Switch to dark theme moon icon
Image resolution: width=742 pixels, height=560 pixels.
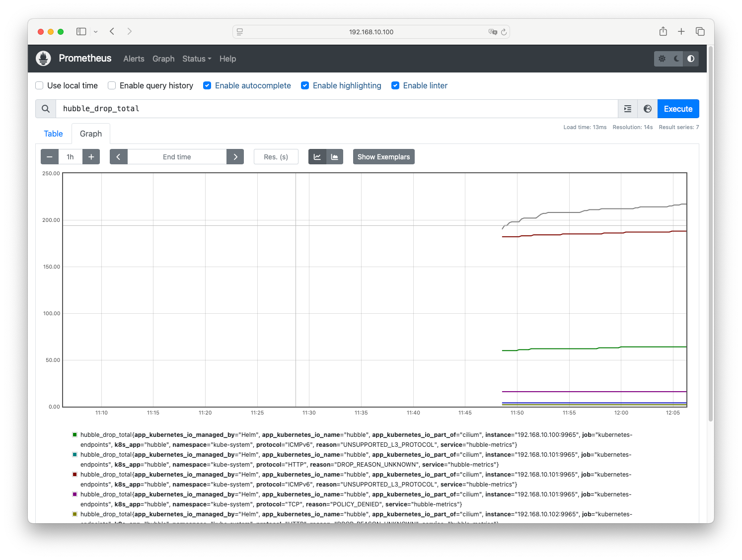pos(676,59)
